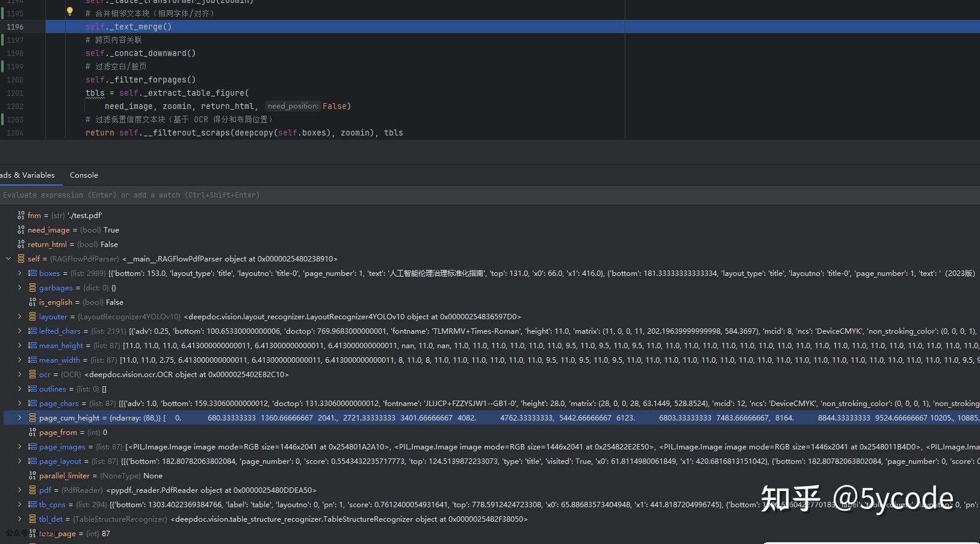Click the object icon beside the ocr variable

pyautogui.click(x=33, y=375)
